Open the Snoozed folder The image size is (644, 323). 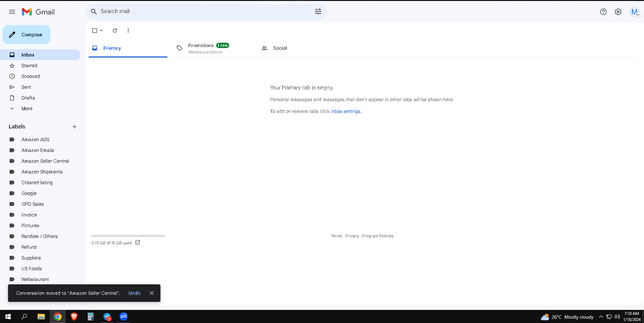pyautogui.click(x=40, y=76)
